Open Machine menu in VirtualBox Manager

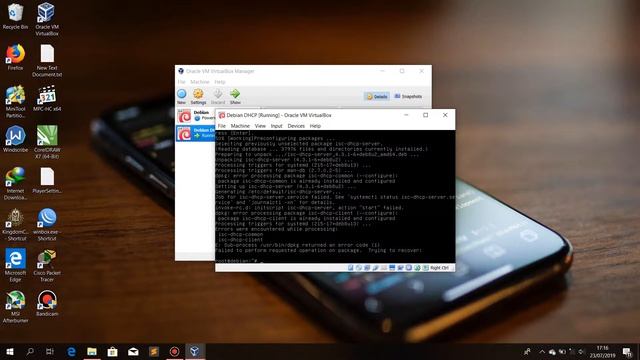pos(200,82)
